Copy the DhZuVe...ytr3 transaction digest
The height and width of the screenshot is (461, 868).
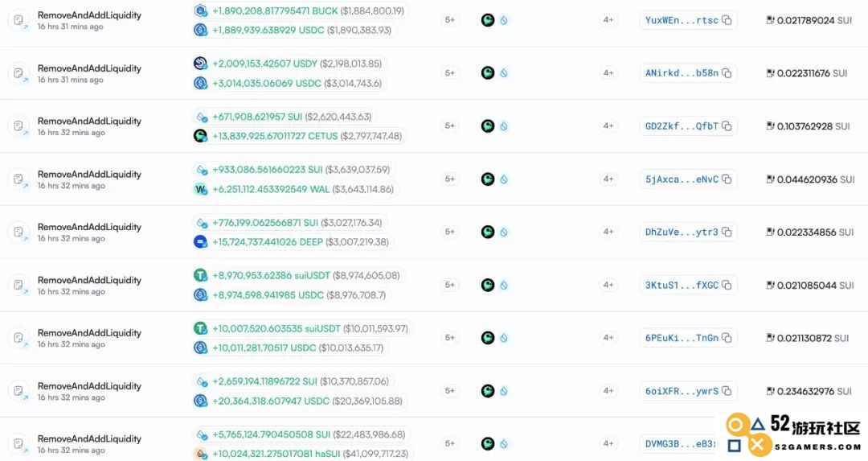pyautogui.click(x=727, y=233)
